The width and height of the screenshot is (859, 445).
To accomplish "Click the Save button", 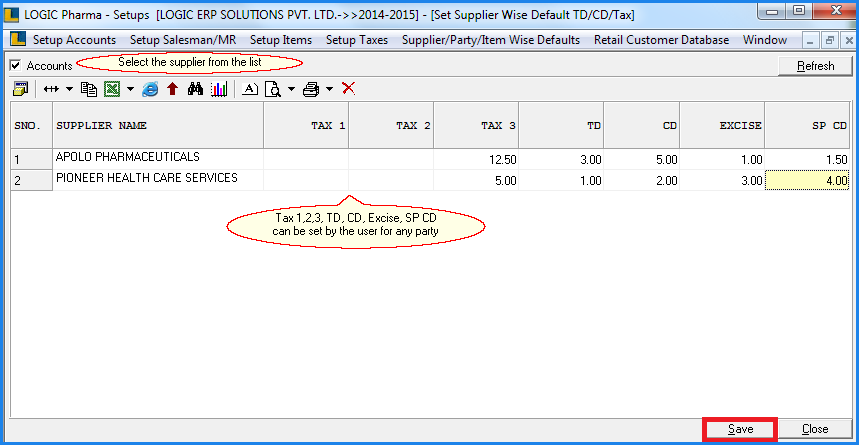I will (x=740, y=429).
